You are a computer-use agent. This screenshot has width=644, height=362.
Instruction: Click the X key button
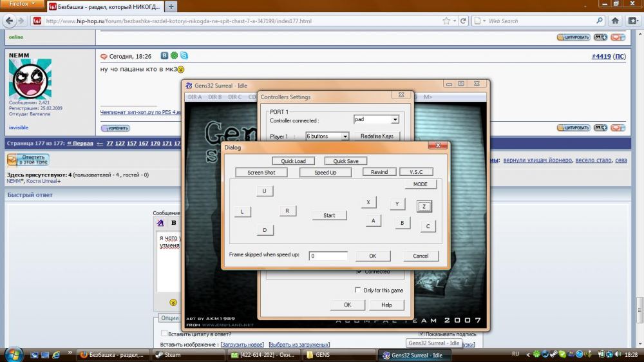click(368, 202)
